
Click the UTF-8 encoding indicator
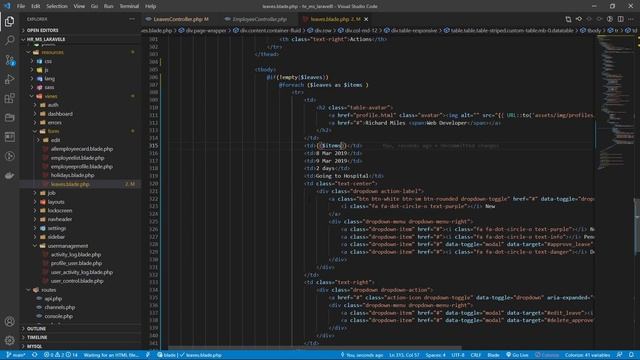tap(458, 355)
